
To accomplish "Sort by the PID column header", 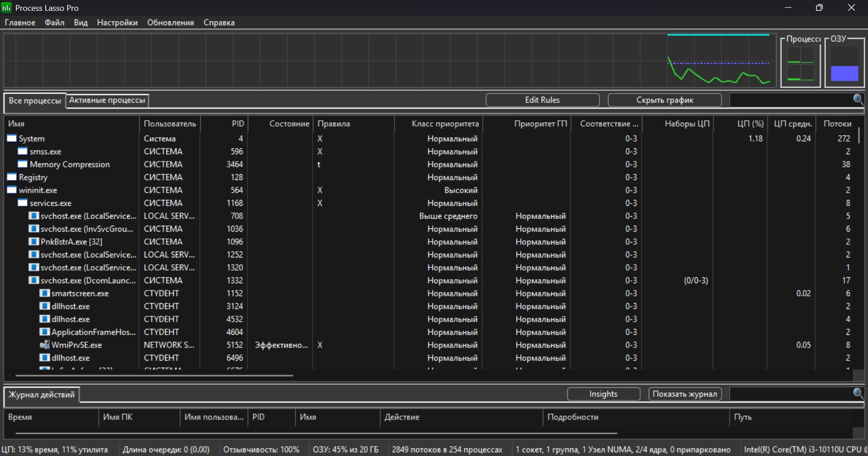I will pyautogui.click(x=238, y=123).
